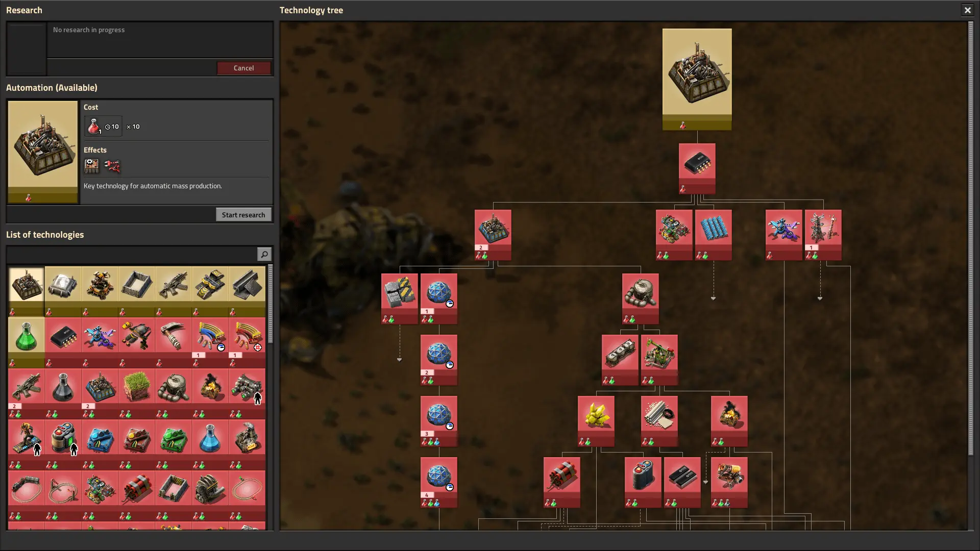Click the close X button on Technology tree

click(x=967, y=9)
